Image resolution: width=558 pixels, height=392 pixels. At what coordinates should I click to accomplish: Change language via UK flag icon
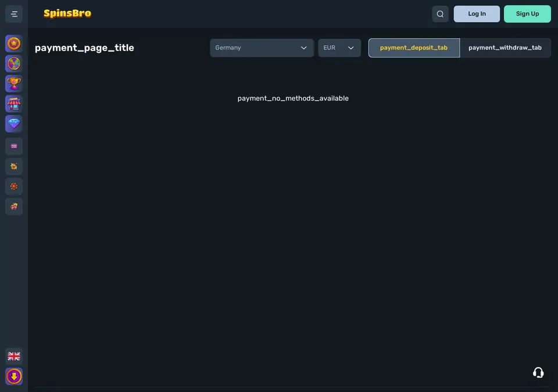(14, 356)
